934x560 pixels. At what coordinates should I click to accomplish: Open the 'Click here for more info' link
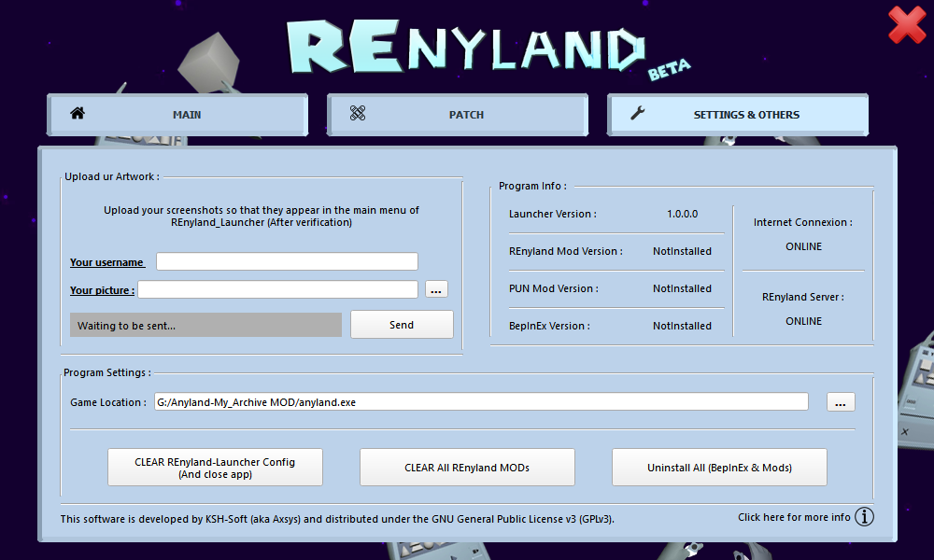[x=794, y=517]
